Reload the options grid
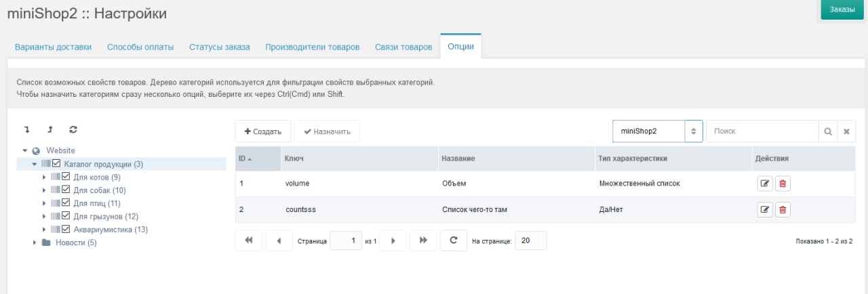Image resolution: width=868 pixels, height=294 pixels. [x=454, y=240]
